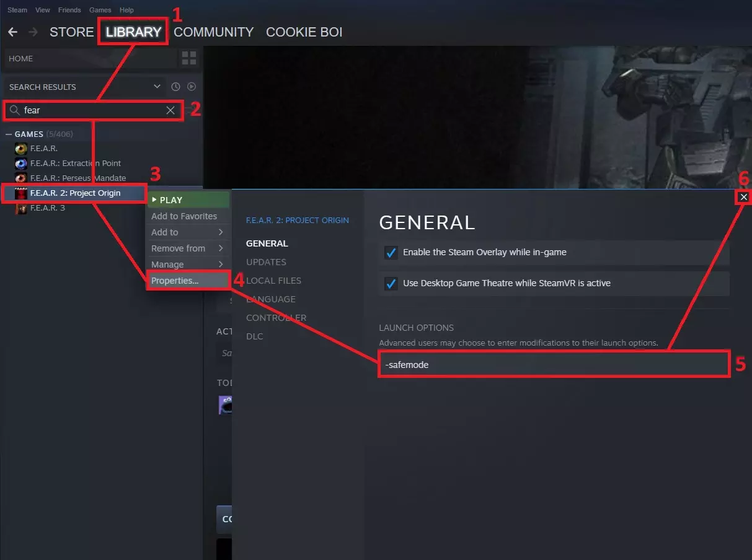Open the DLC properties section
Viewport: 752px width, 560px height.
255,336
